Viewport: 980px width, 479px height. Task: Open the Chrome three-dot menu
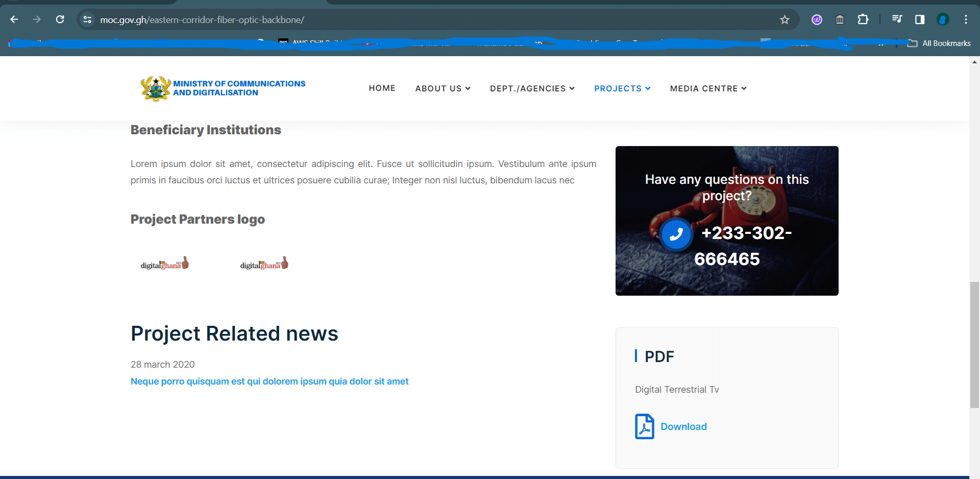click(966, 19)
